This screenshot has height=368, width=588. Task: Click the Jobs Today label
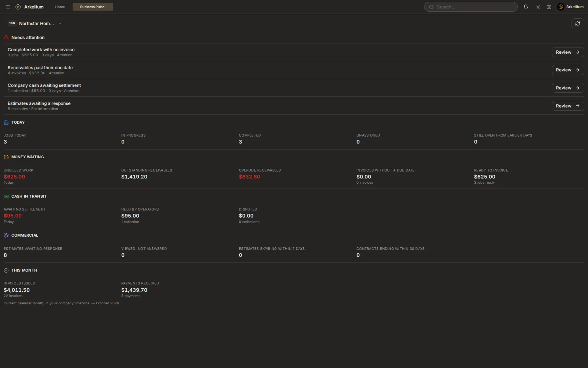tap(15, 135)
